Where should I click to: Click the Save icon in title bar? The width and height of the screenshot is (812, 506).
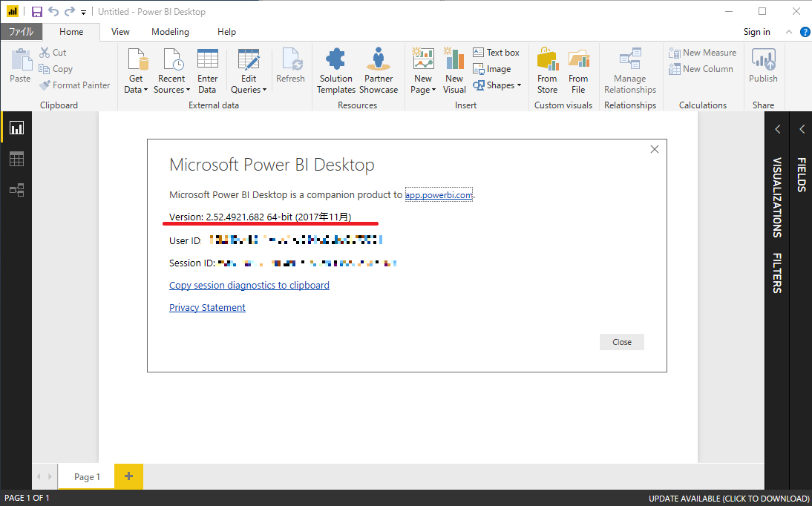point(37,11)
